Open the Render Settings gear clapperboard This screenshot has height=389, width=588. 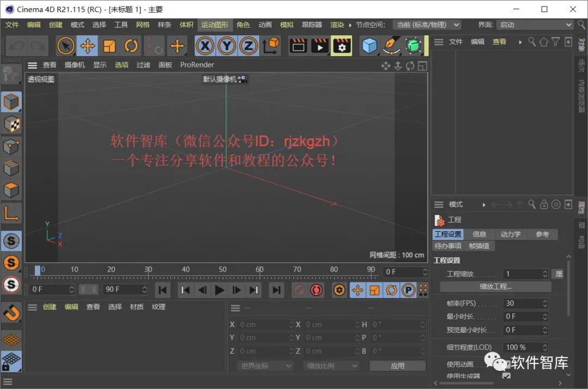click(x=341, y=46)
